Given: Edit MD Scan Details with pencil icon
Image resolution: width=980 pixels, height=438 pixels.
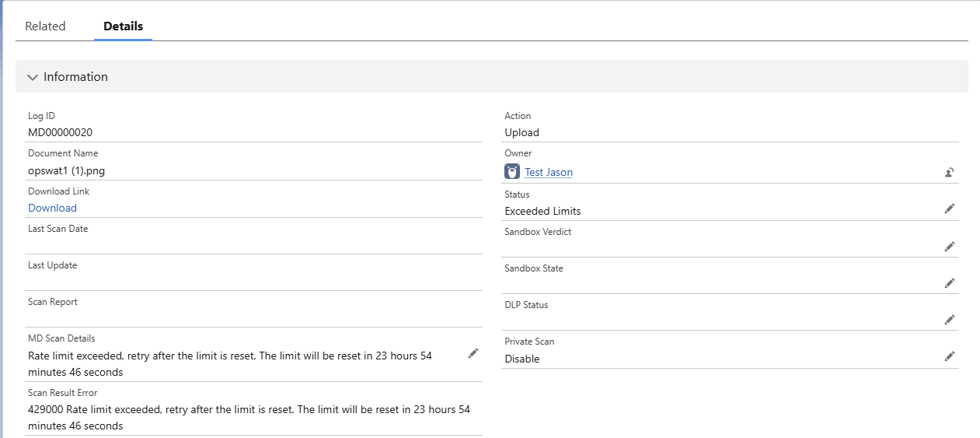Looking at the screenshot, I should point(473,353).
